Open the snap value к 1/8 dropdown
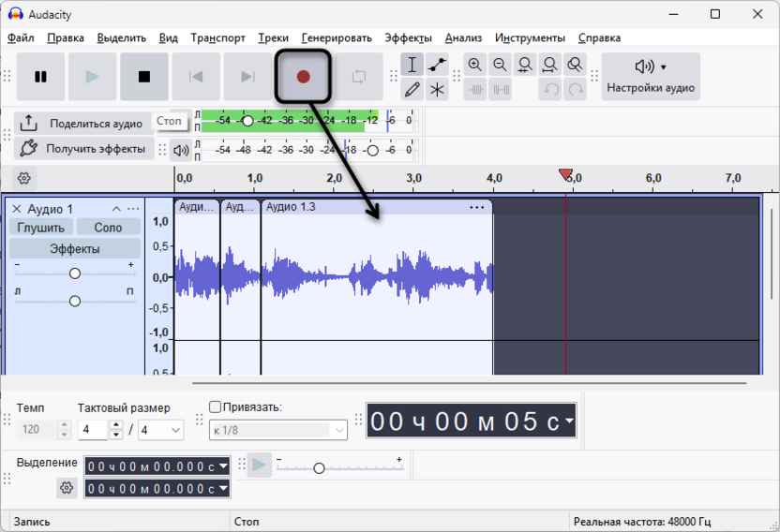The width and height of the screenshot is (780, 532). coord(278,430)
